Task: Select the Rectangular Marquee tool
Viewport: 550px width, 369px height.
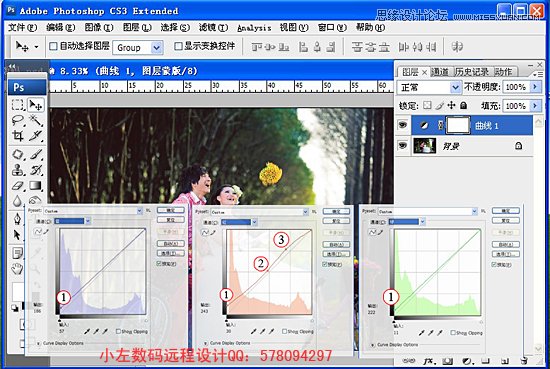Action: (x=18, y=105)
